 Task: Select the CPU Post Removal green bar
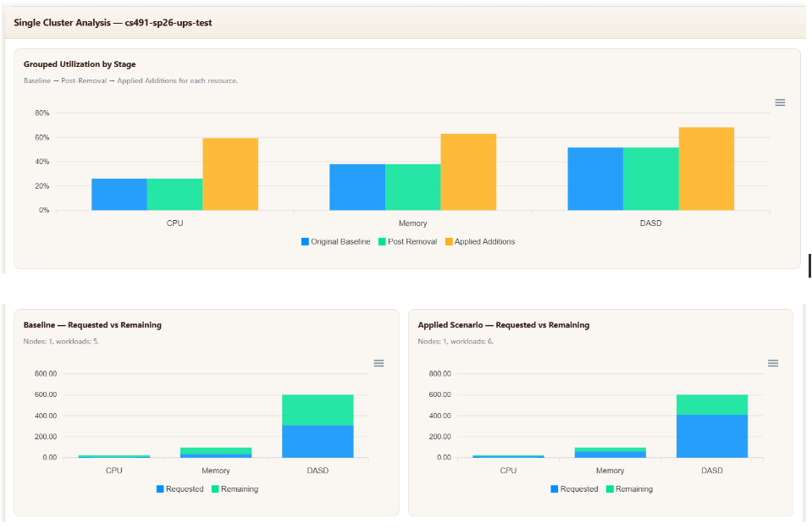tap(175, 194)
